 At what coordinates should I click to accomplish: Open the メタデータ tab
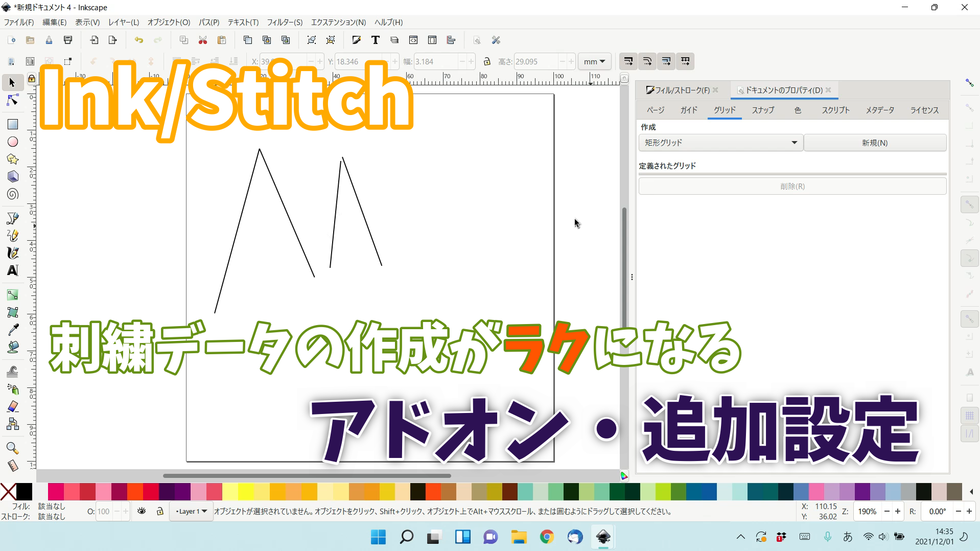(880, 110)
